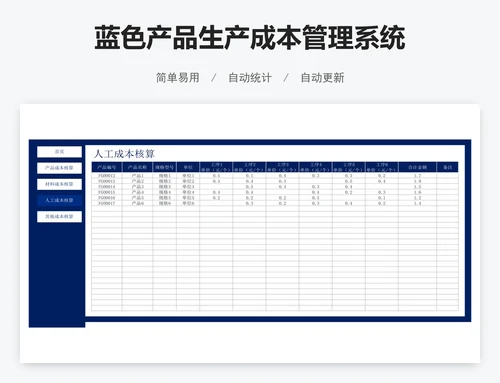This screenshot has height=383, width=500.
Task: Click product code cell FG00017
Action: (x=107, y=203)
